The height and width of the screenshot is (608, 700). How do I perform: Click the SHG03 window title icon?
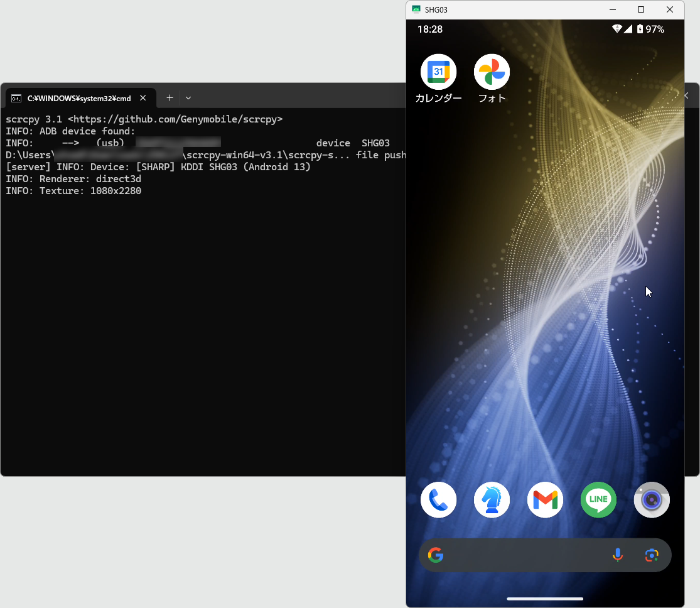click(416, 9)
